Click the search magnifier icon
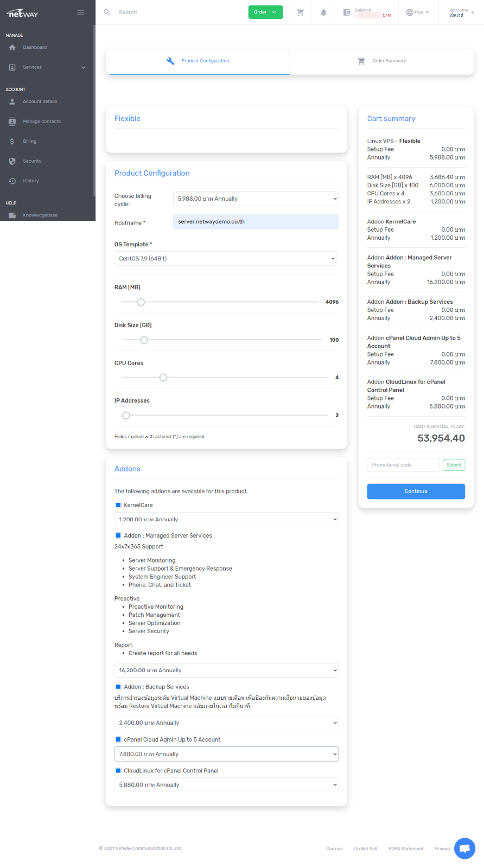This screenshot has height=868, width=484. click(107, 12)
